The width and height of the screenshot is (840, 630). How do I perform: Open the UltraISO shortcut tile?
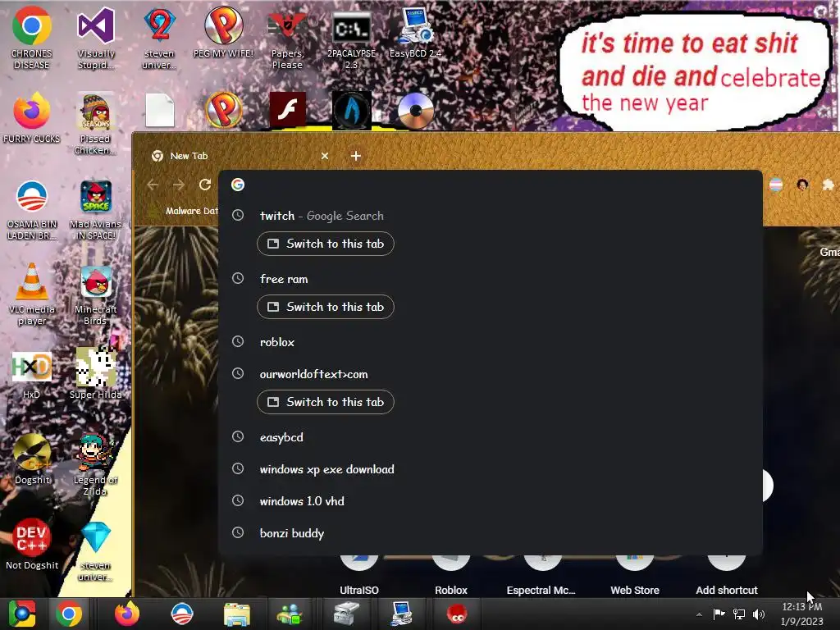359,576
